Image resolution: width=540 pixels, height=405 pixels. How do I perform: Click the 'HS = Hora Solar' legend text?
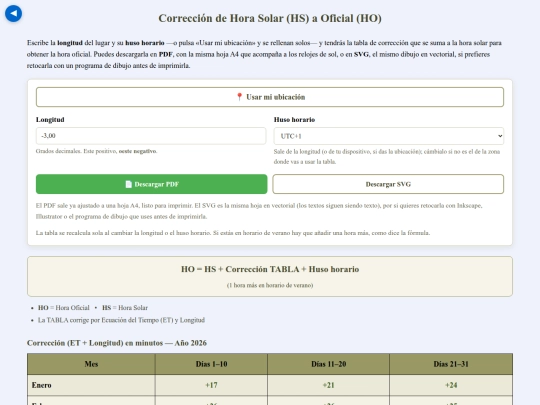(125, 308)
